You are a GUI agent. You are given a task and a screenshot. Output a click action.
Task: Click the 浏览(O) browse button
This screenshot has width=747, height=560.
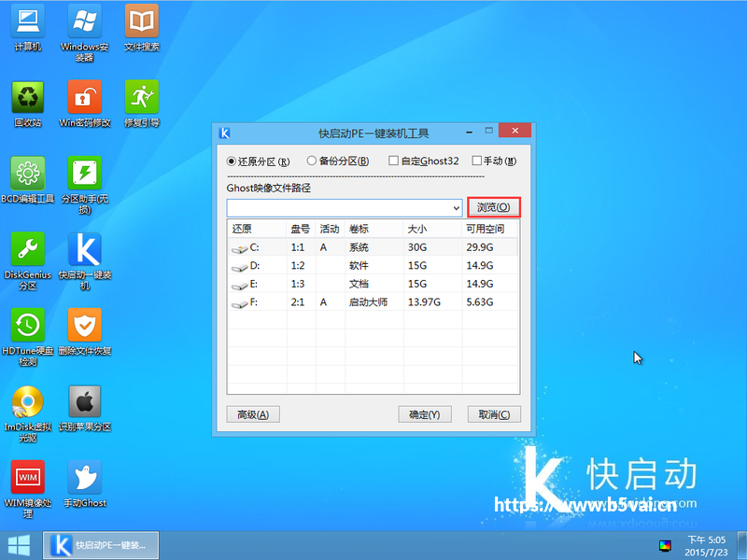(x=494, y=207)
